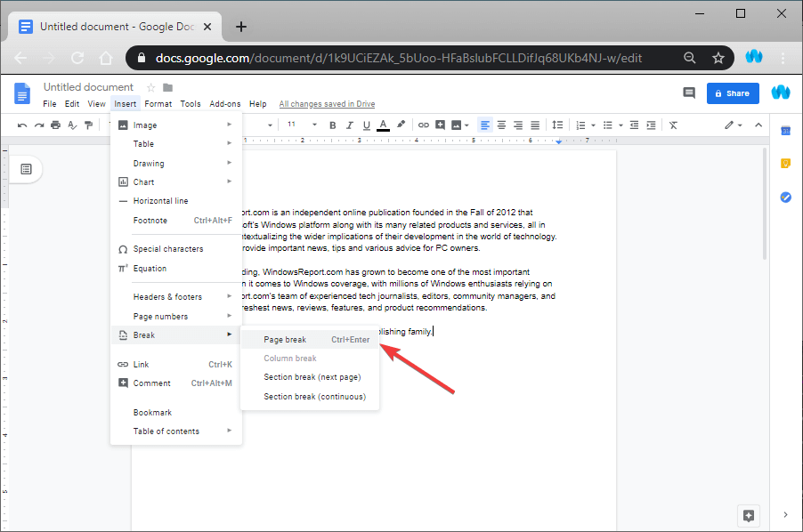Open the font family dropdown arrow
Screen dimensions: 803x532
(x=270, y=125)
